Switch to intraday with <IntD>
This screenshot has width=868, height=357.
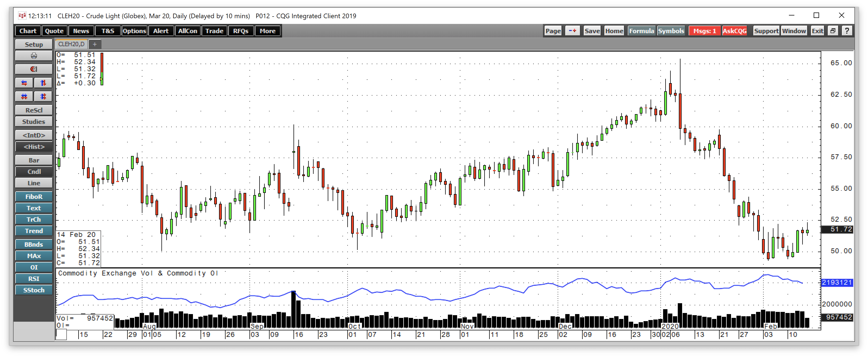pyautogui.click(x=34, y=135)
